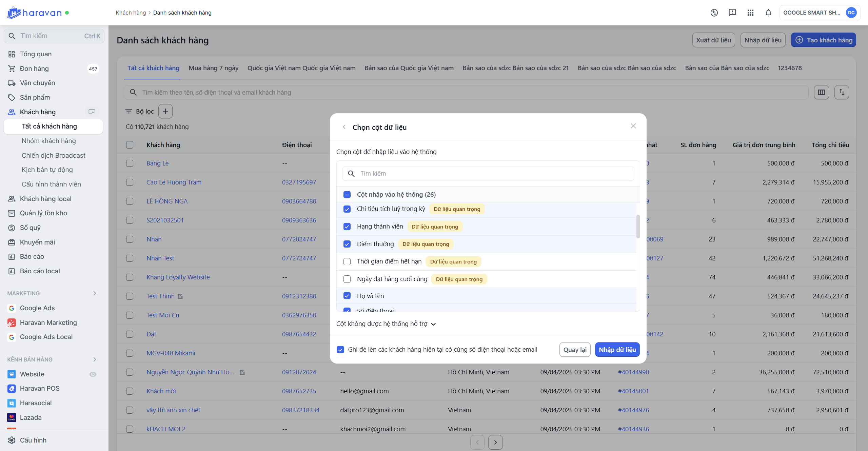Click the notification bell icon
This screenshot has width=868, height=451.
coord(768,13)
